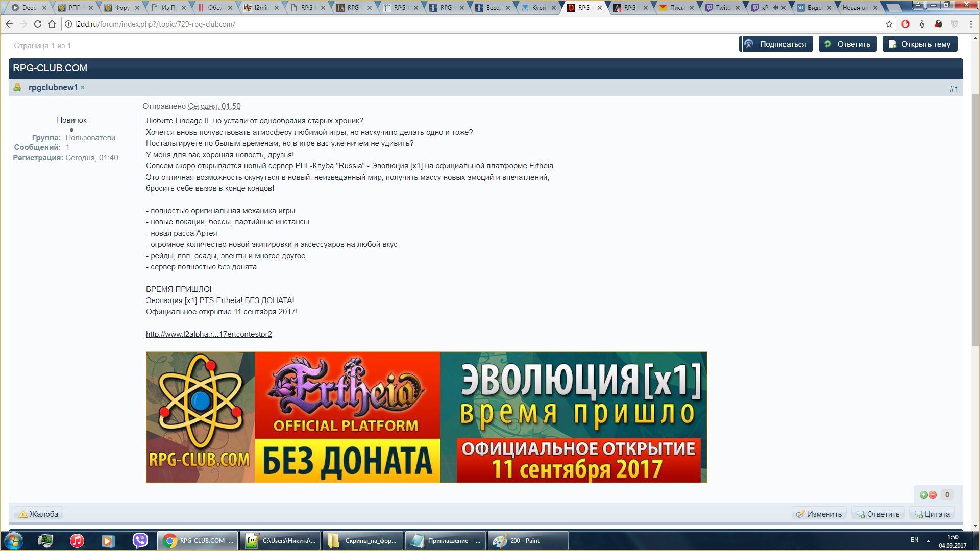Click EN language indicator in tray
Image resolution: width=980 pixels, height=551 pixels.
(914, 540)
